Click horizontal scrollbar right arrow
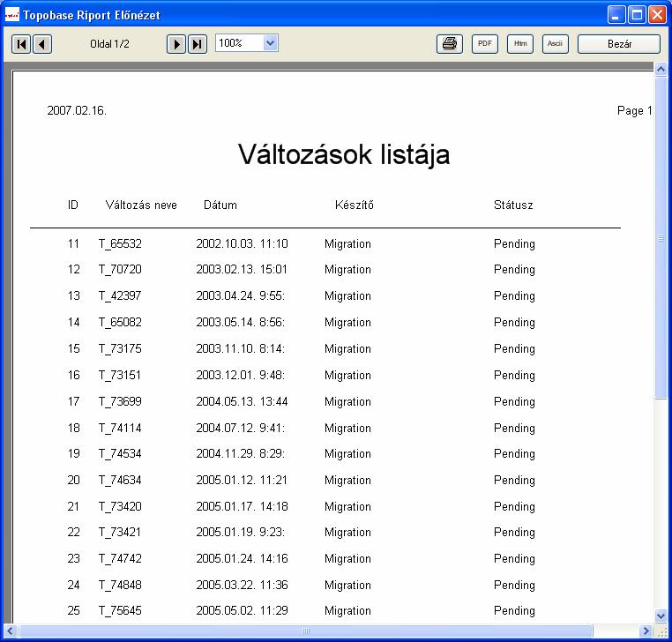This screenshot has width=672, height=642. point(646,631)
